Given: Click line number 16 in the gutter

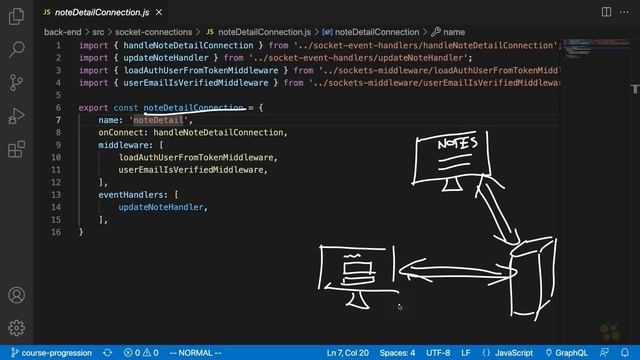Looking at the screenshot, I should click(x=56, y=232).
